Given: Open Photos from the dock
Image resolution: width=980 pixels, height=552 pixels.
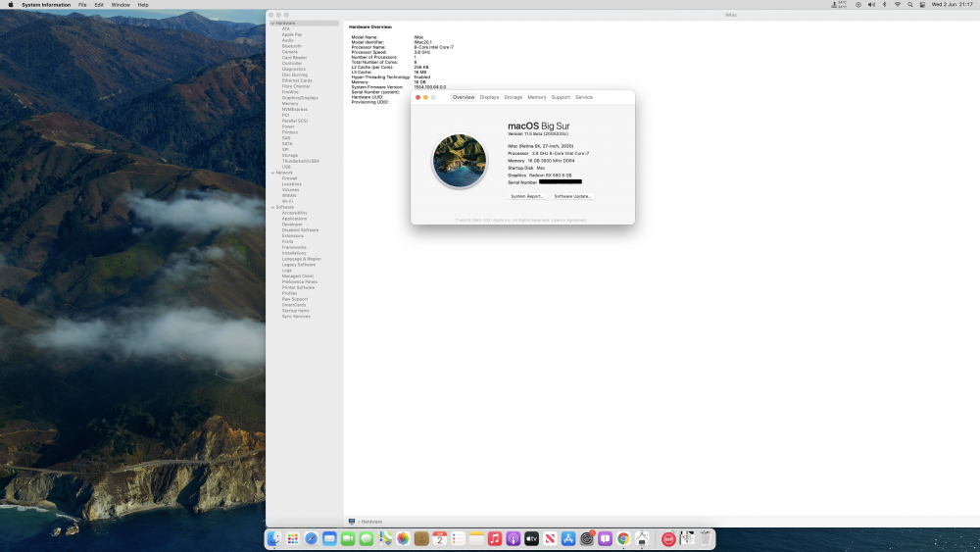Looking at the screenshot, I should click(403, 538).
